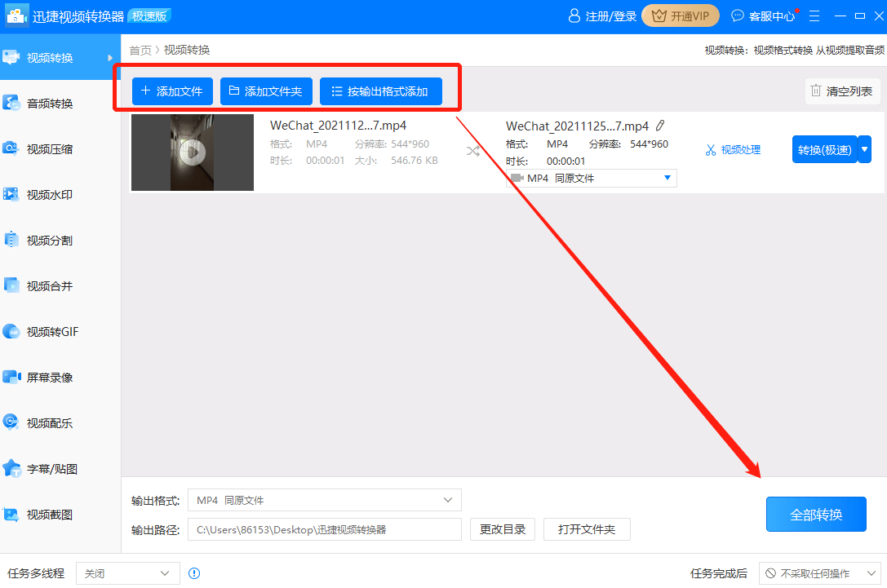Expand the 输出格式 MP4 dropdown at bottom
887x588 pixels.
tap(324, 500)
